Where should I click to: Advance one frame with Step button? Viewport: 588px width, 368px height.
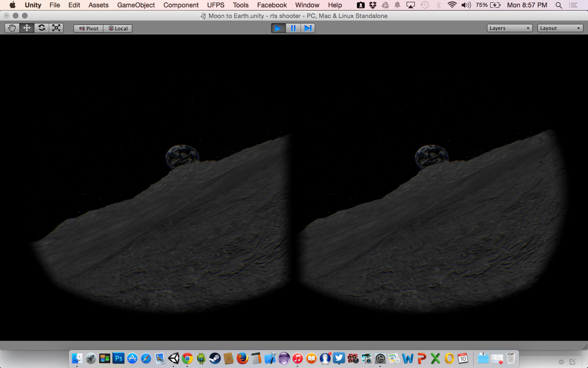tap(308, 28)
